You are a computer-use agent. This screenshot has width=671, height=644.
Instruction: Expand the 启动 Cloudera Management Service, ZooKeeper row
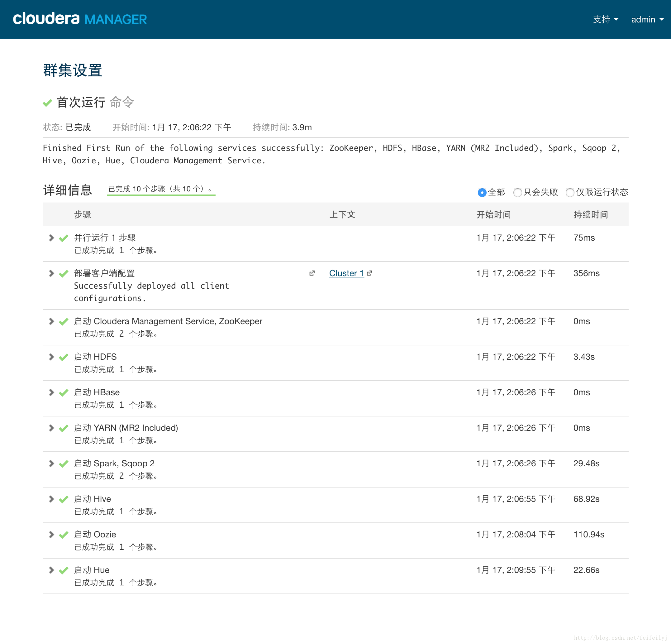click(x=51, y=321)
